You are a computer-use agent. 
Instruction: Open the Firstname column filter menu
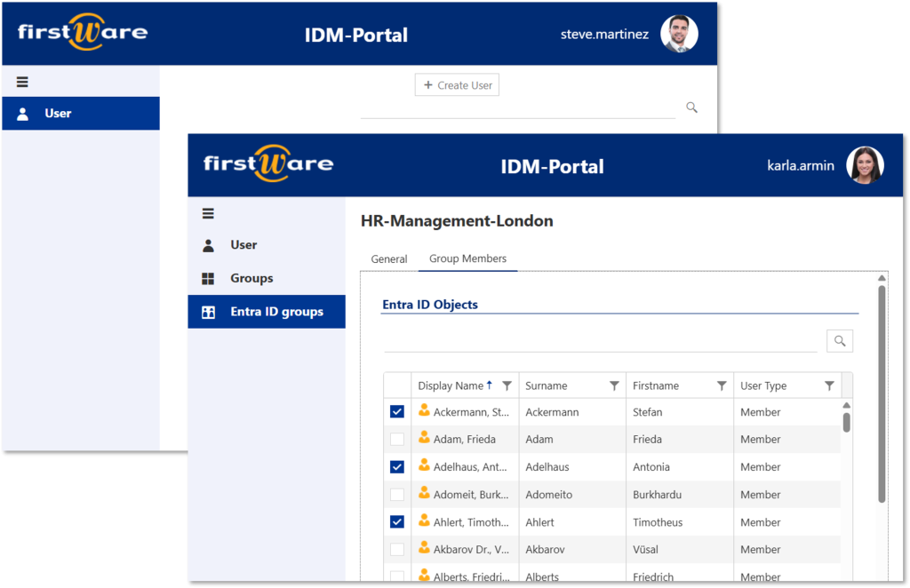720,385
